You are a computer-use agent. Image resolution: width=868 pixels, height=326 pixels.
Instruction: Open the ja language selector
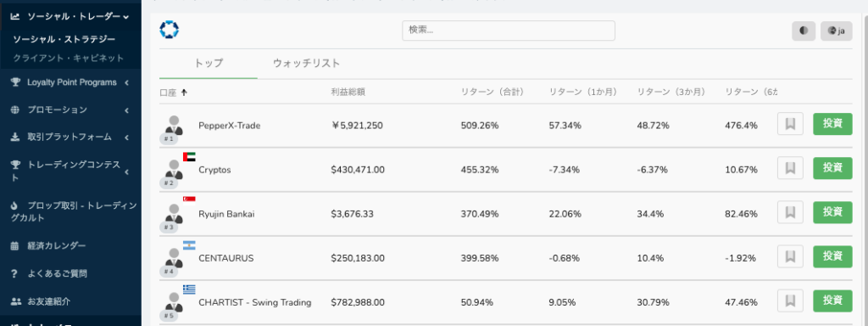click(836, 31)
